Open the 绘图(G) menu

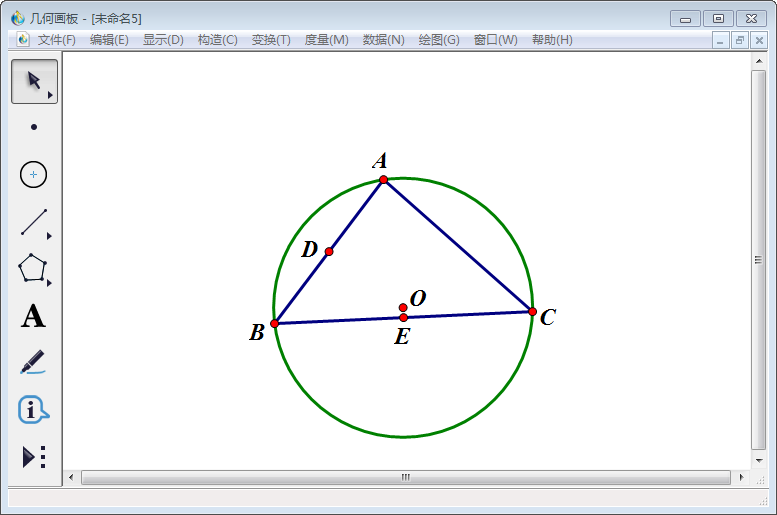coord(439,40)
